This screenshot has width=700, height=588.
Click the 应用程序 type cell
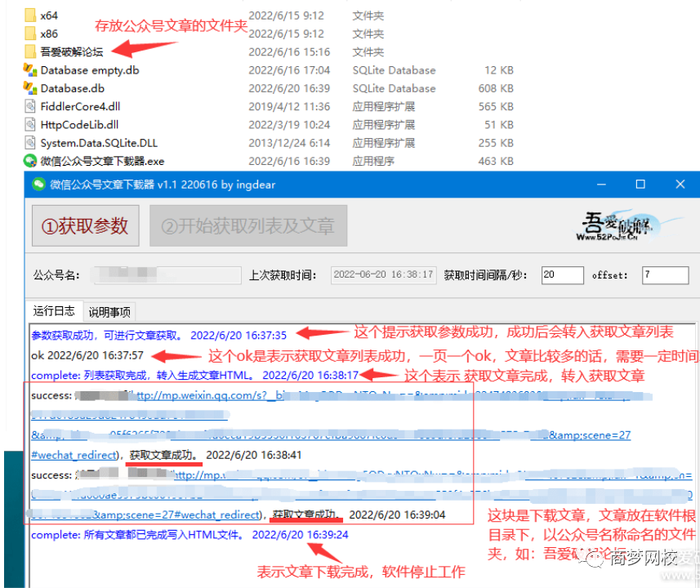(373, 161)
